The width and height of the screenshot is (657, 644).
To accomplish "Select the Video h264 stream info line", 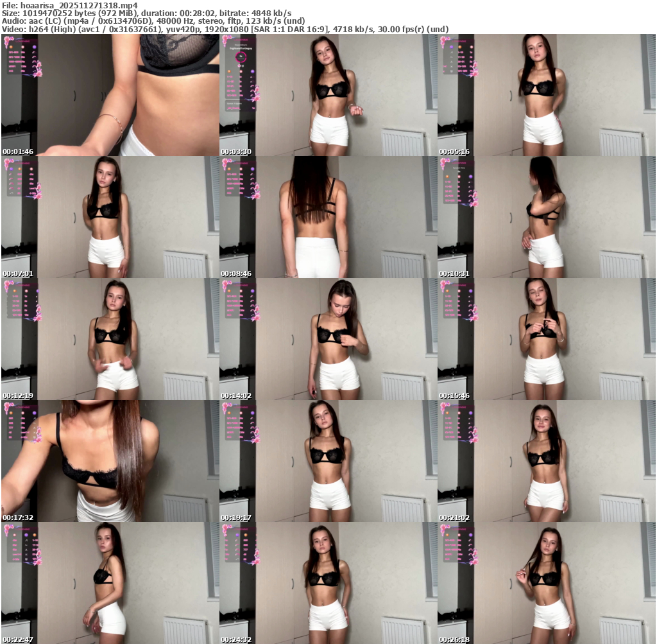I will tap(225, 29).
